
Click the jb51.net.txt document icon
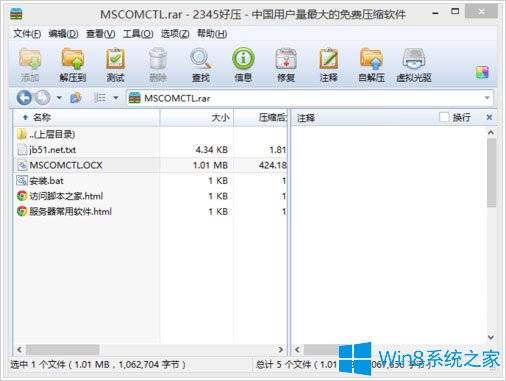pos(22,150)
